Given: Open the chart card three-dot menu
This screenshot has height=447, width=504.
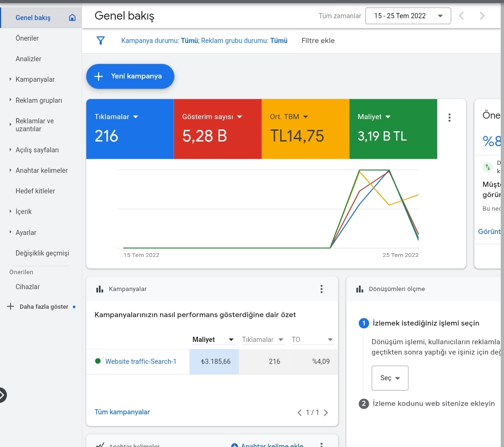Looking at the screenshot, I should coord(449,117).
